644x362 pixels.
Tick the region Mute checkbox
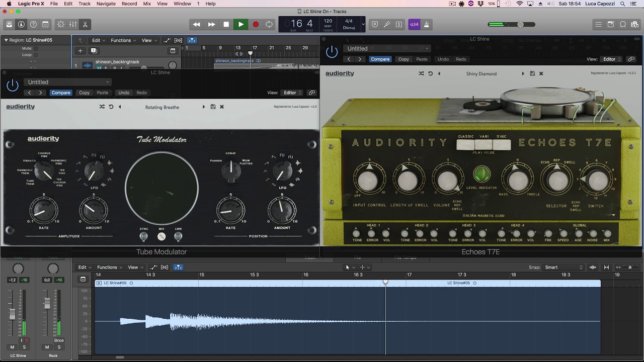36,48
